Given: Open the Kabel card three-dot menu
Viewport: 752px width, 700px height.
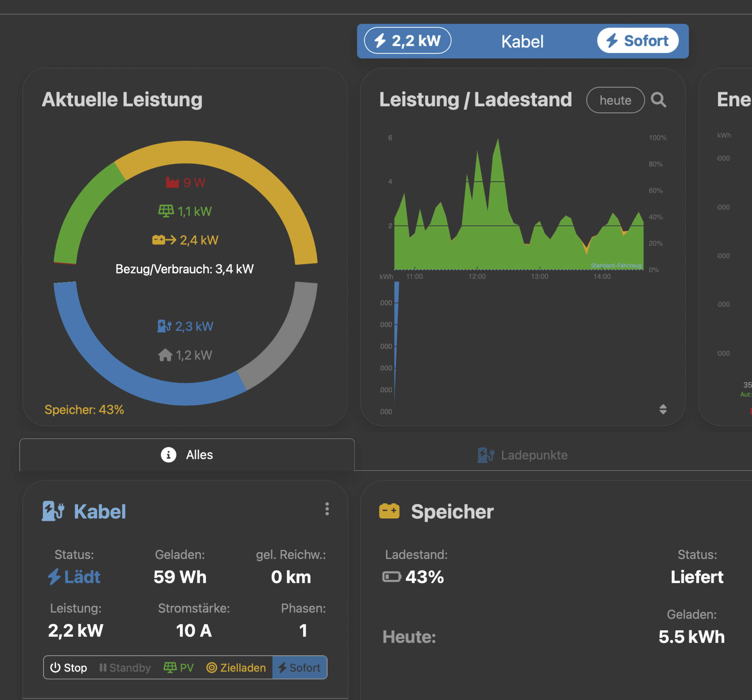Looking at the screenshot, I should click(327, 509).
